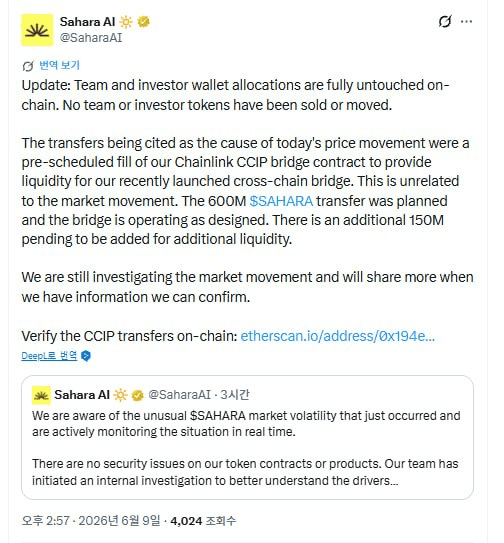
Task: Click the quoted tweet's verified badge
Action: tap(138, 395)
